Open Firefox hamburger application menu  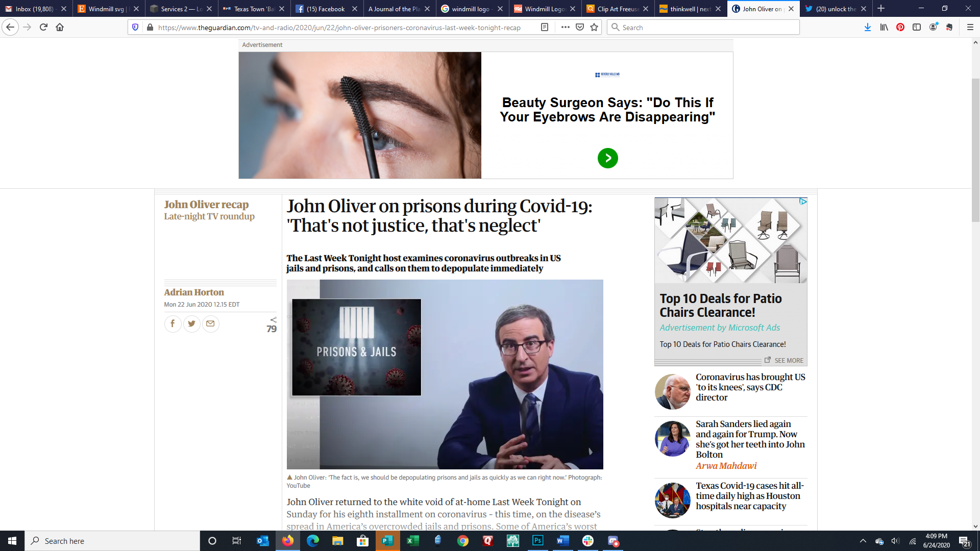tap(970, 27)
